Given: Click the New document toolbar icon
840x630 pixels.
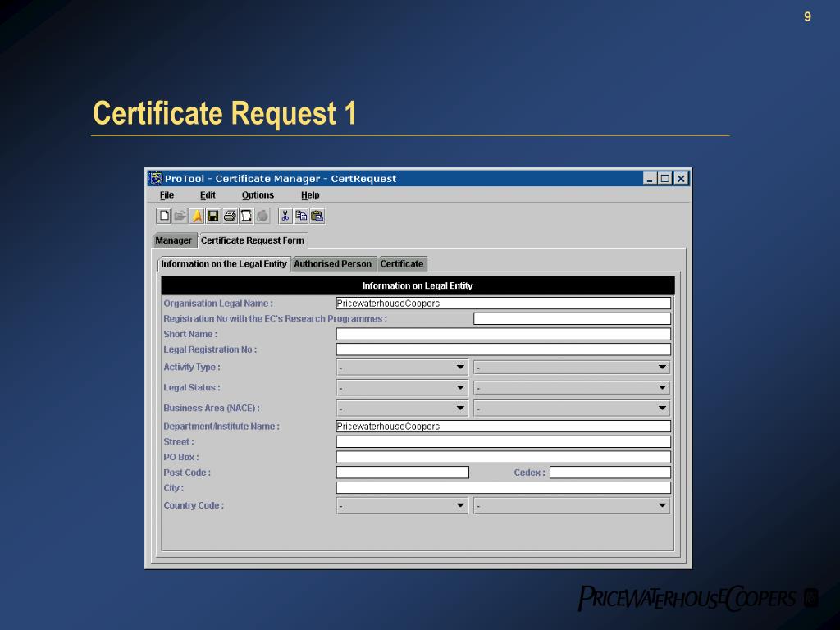Looking at the screenshot, I should point(164,216).
